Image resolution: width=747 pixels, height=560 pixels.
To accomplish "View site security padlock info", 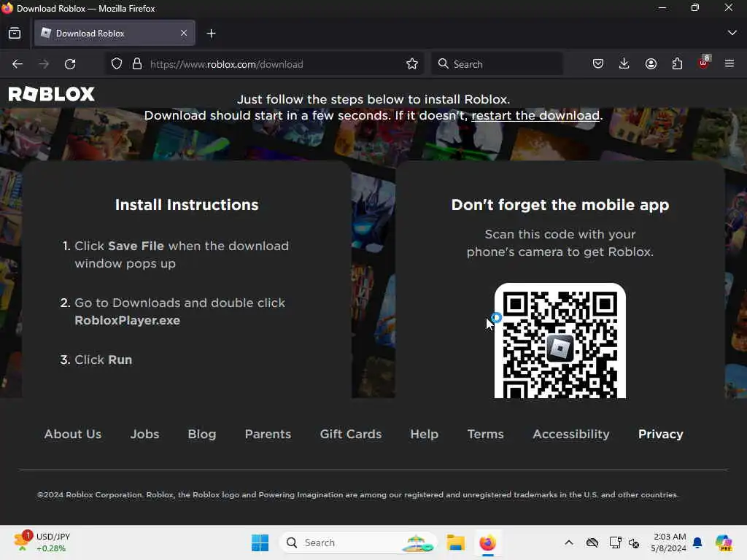I will pos(136,64).
